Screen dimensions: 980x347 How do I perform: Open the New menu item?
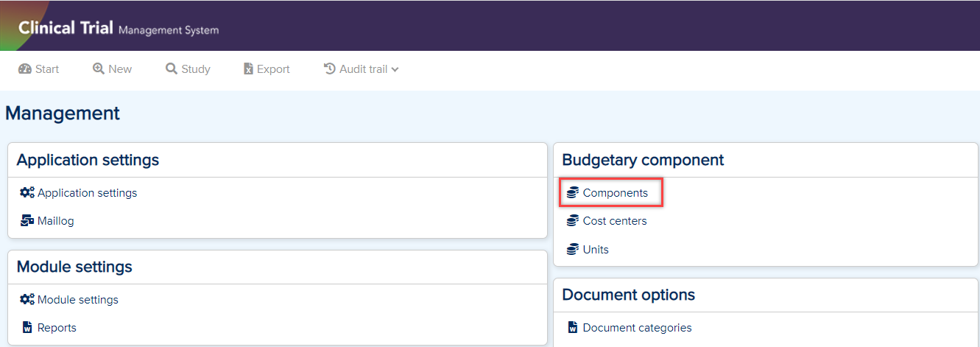click(112, 69)
